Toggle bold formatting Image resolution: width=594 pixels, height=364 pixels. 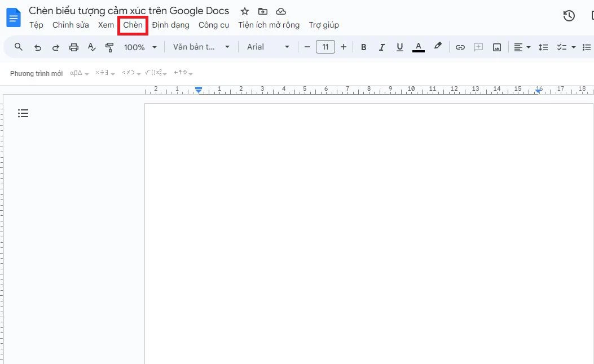(363, 47)
